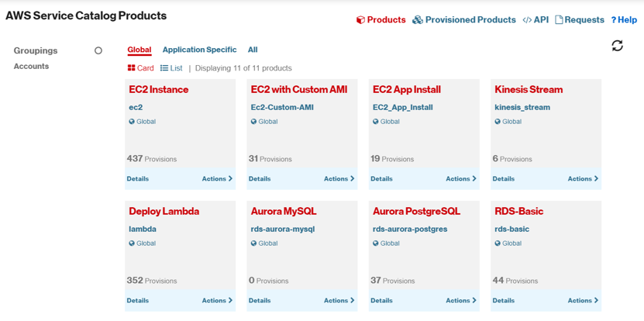
Task: Expand Actions for Aurora MySQL card
Action: [x=339, y=301]
